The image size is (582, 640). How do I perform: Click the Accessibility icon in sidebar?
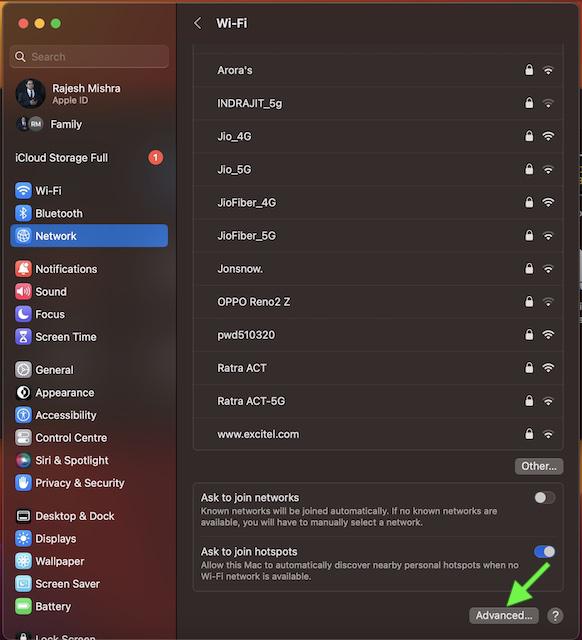point(23,415)
